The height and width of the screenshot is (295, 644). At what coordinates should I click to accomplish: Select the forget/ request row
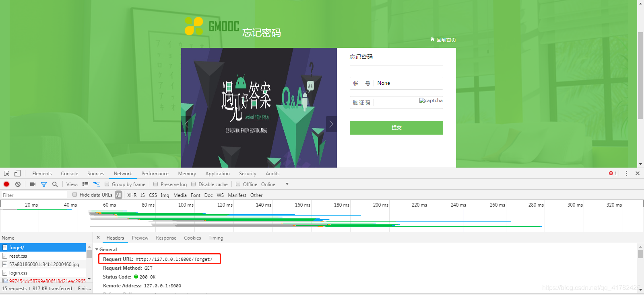[43, 248]
